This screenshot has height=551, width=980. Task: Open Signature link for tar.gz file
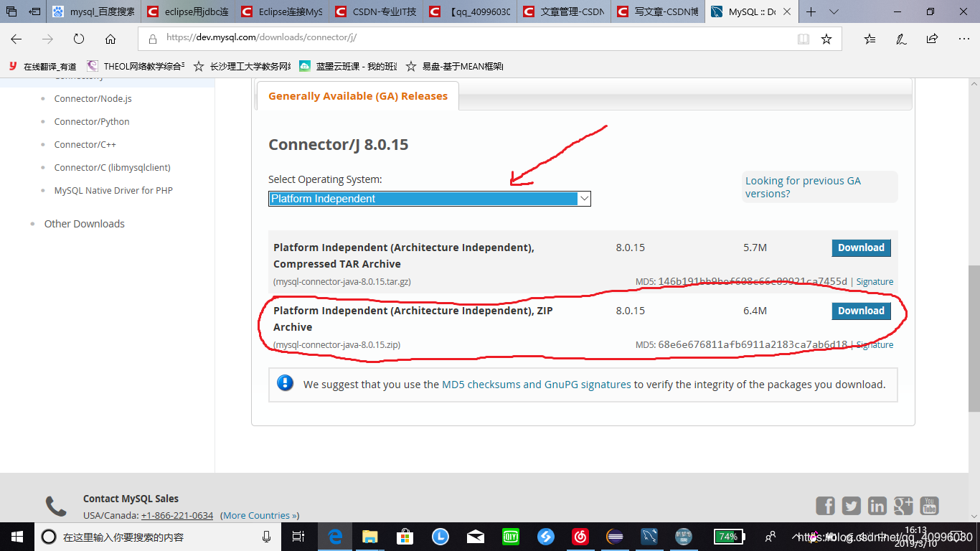(x=875, y=282)
